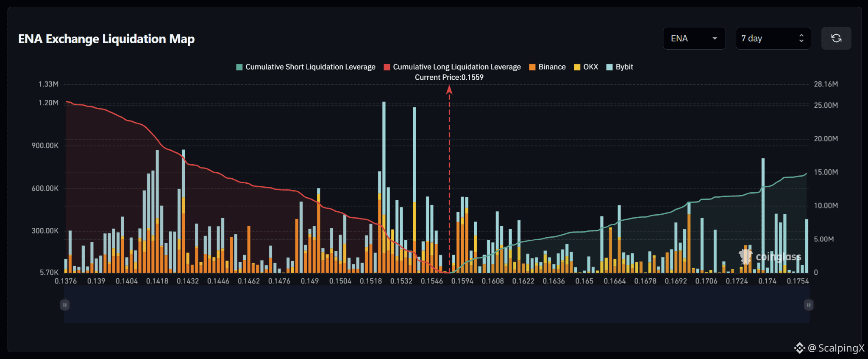
Task: Click the 25.00M right axis value
Action: tap(826, 105)
